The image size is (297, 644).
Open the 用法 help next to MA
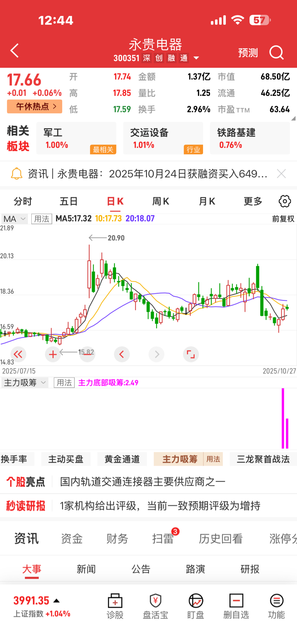pos(41,219)
